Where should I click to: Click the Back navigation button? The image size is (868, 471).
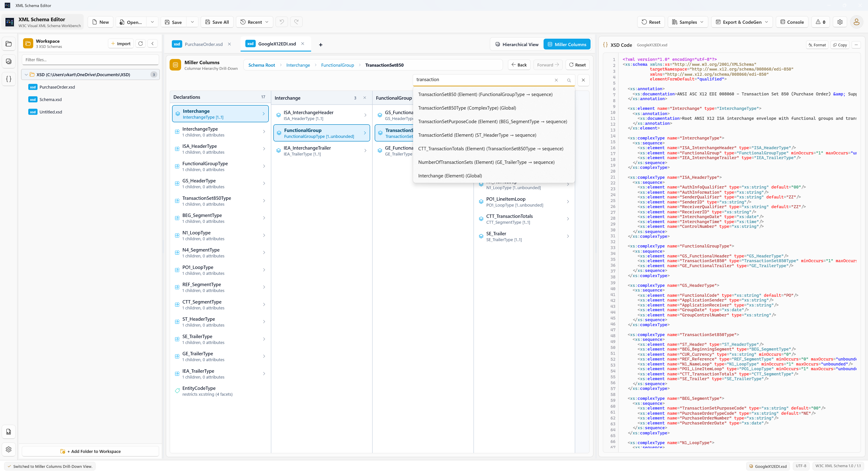click(519, 65)
